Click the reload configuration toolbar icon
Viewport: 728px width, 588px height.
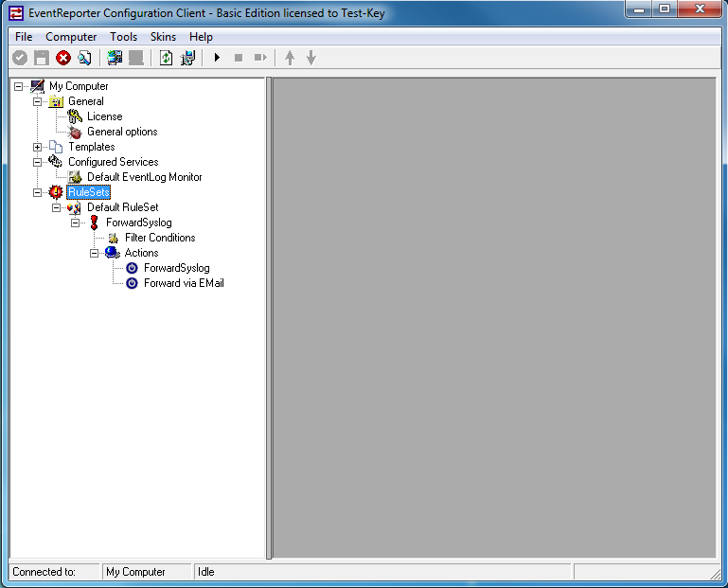(166, 58)
